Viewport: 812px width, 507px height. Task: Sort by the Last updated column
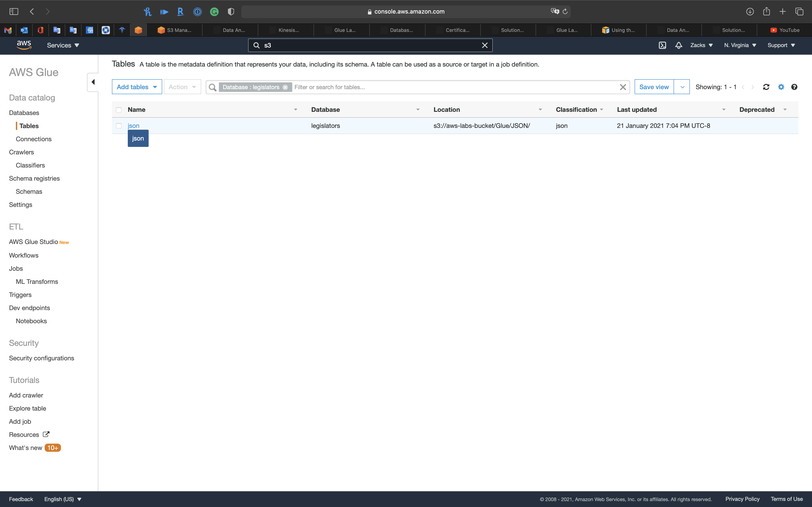636,110
